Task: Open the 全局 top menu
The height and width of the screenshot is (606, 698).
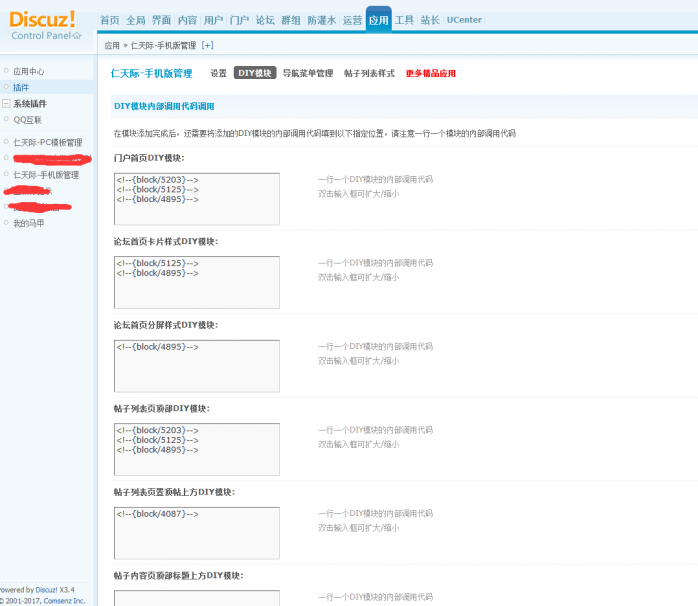Action: tap(135, 20)
